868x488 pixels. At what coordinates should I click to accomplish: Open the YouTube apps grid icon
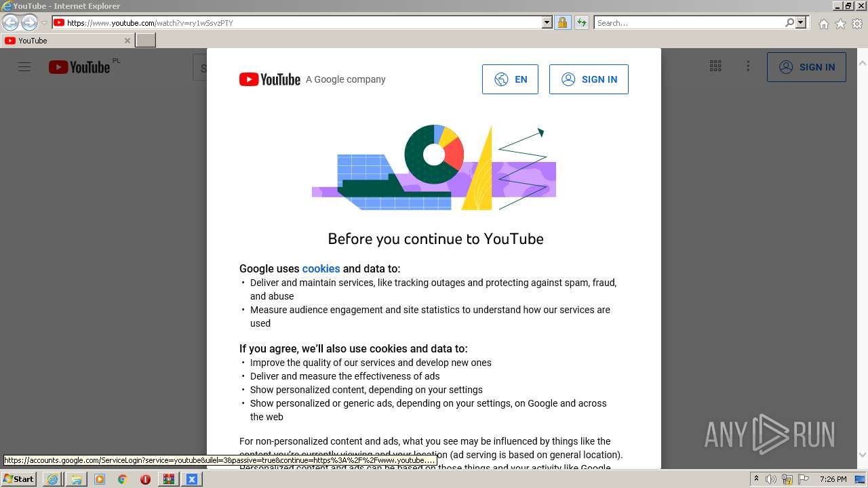click(715, 66)
